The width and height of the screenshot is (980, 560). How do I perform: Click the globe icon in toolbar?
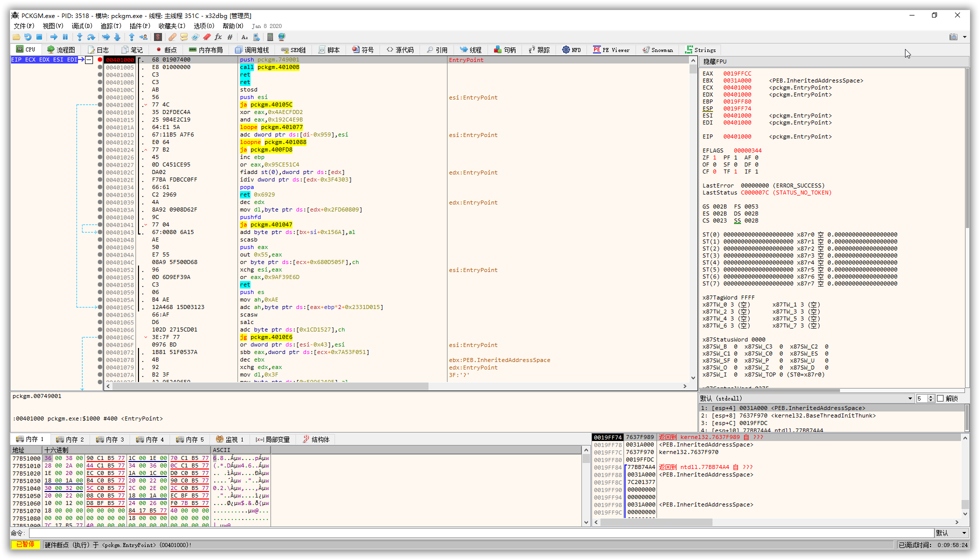click(x=282, y=37)
